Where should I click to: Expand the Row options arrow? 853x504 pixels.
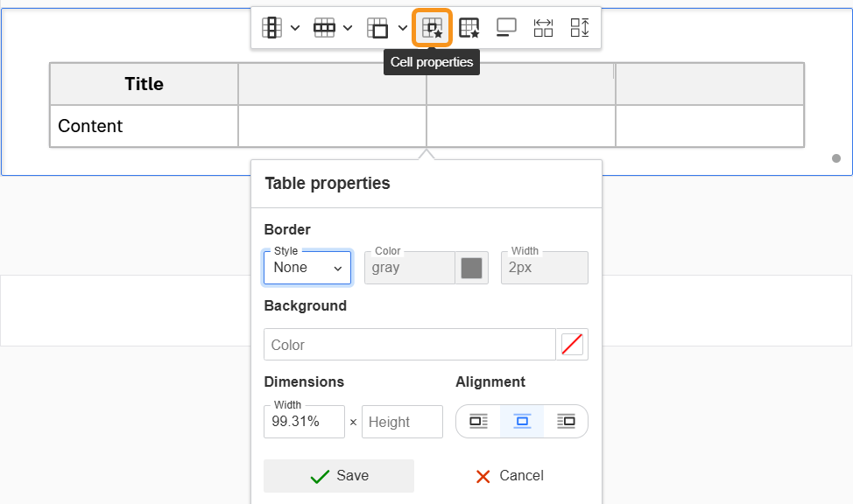pyautogui.click(x=348, y=28)
